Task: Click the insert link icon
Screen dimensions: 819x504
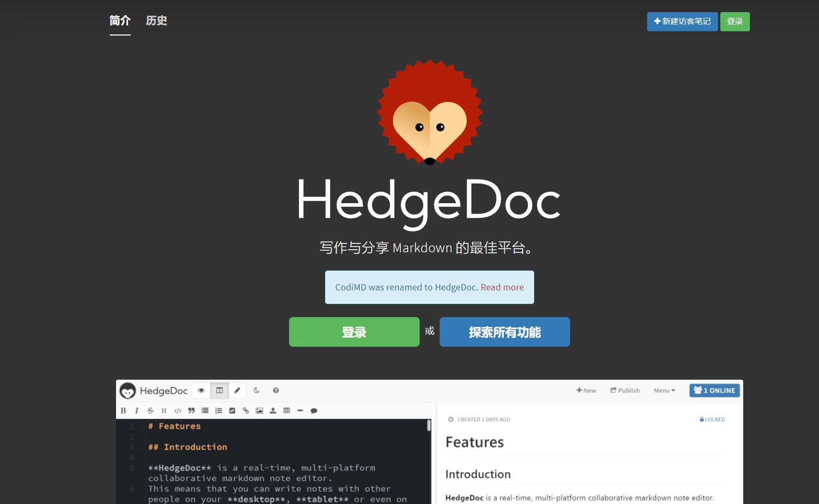Action: pyautogui.click(x=246, y=411)
